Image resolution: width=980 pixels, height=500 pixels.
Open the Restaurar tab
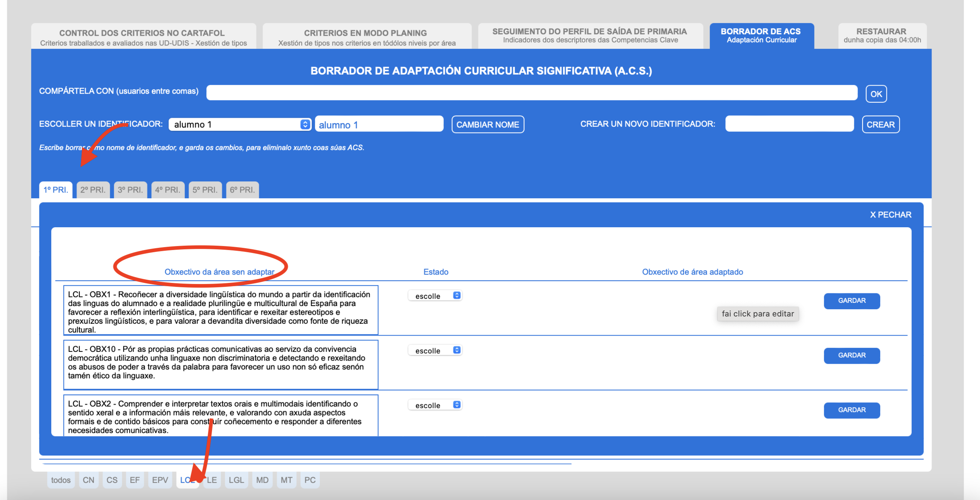click(x=881, y=35)
